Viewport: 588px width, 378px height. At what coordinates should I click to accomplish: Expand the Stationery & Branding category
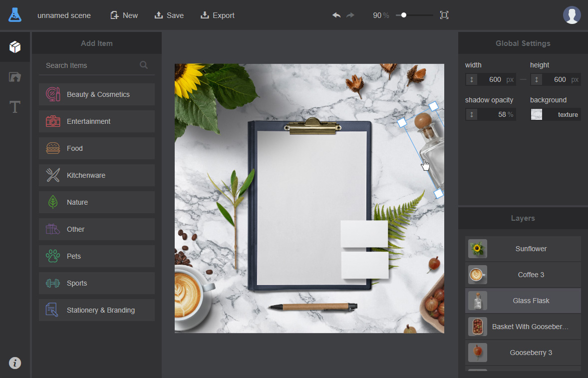pyautogui.click(x=97, y=310)
